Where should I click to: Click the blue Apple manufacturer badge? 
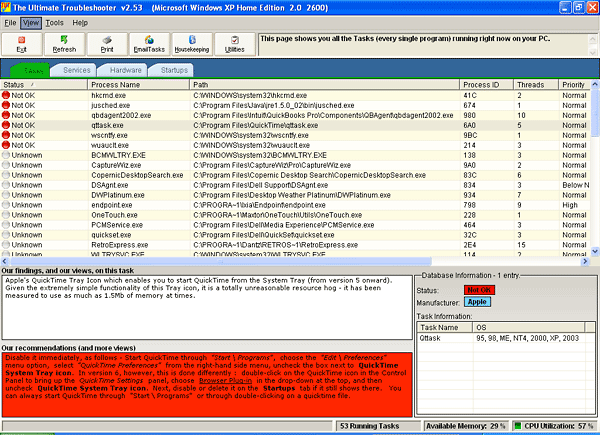tap(477, 302)
